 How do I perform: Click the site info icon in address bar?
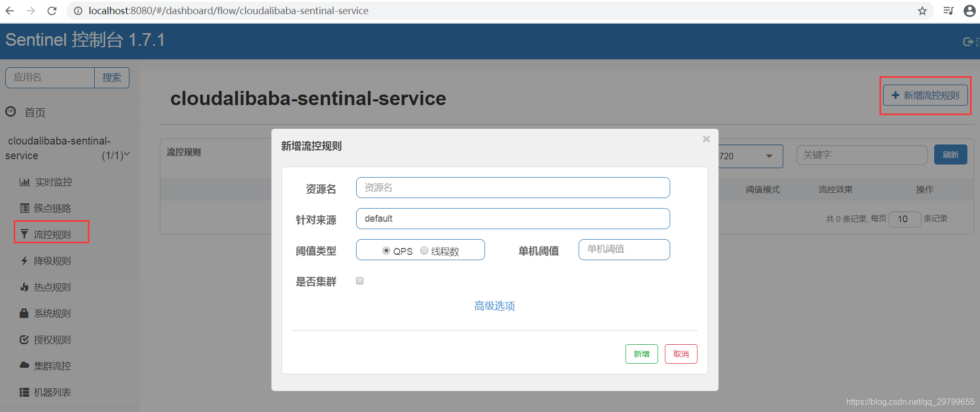click(x=78, y=11)
